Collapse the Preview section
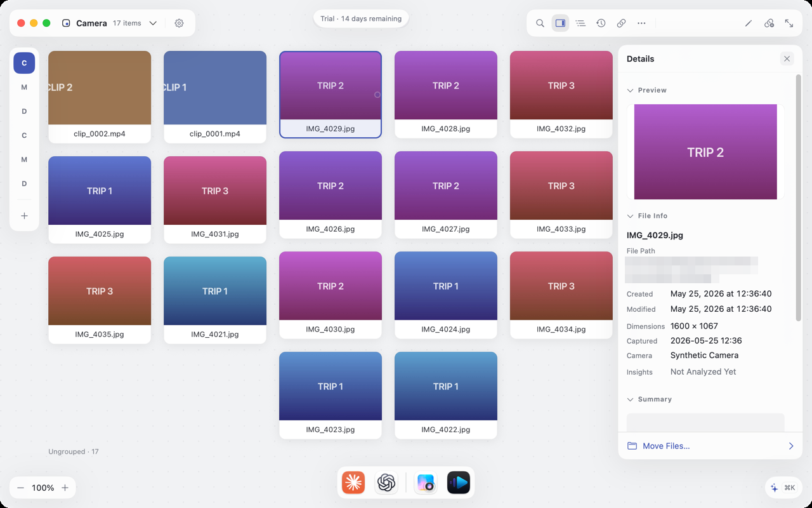 tap(630, 90)
